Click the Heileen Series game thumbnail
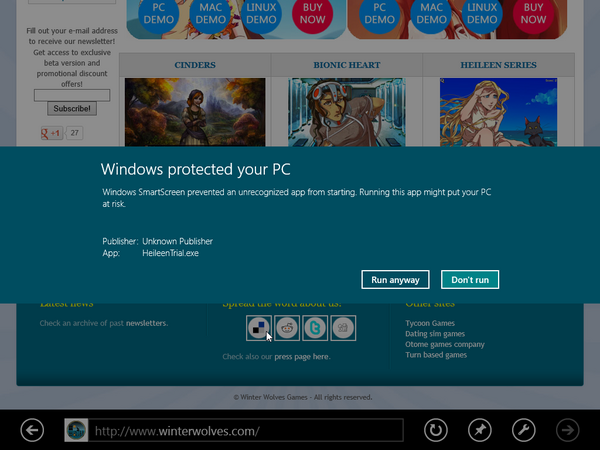Viewport: 600px width, 450px height. click(x=499, y=112)
